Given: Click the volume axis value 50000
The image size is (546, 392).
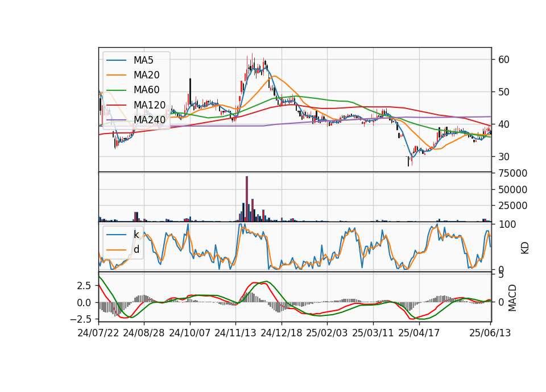Looking at the screenshot, I should 513,190.
